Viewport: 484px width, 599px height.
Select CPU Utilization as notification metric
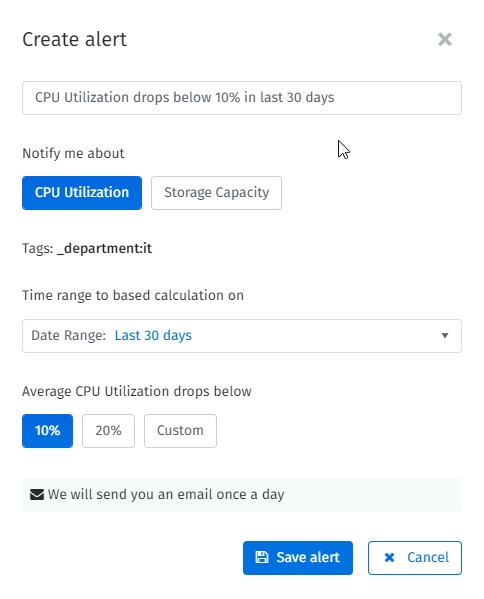tap(82, 193)
